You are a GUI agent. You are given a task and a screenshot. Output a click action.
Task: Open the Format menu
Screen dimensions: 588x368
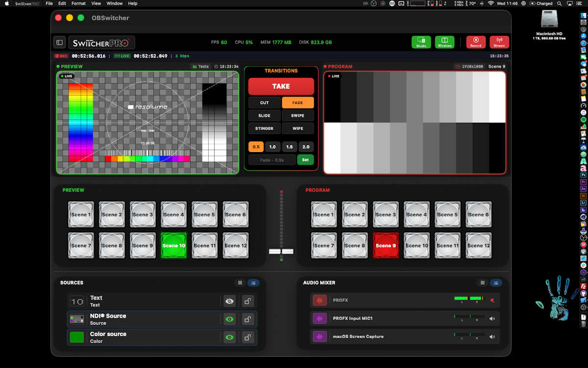point(78,3)
